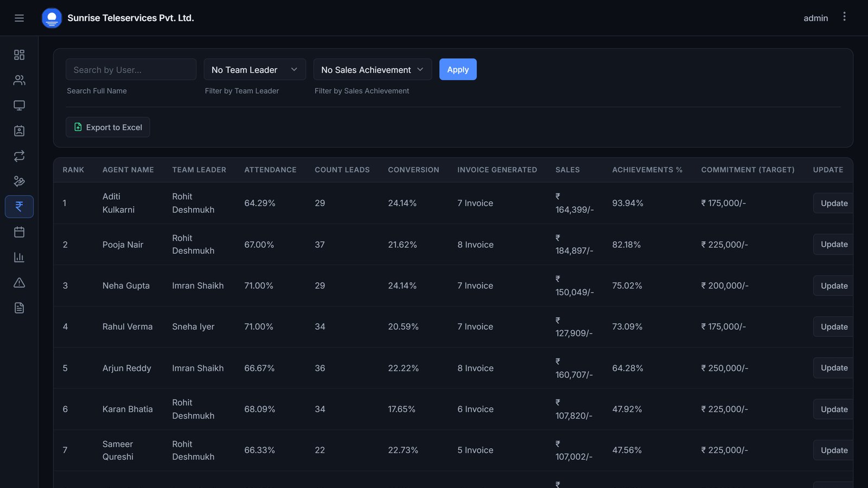Open the users section in sidebar

pos(19,80)
